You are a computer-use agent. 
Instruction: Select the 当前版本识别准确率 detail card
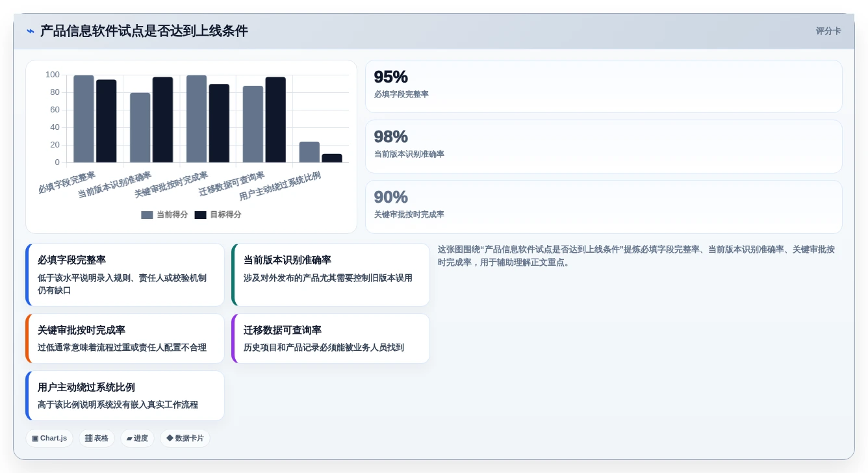click(x=331, y=275)
